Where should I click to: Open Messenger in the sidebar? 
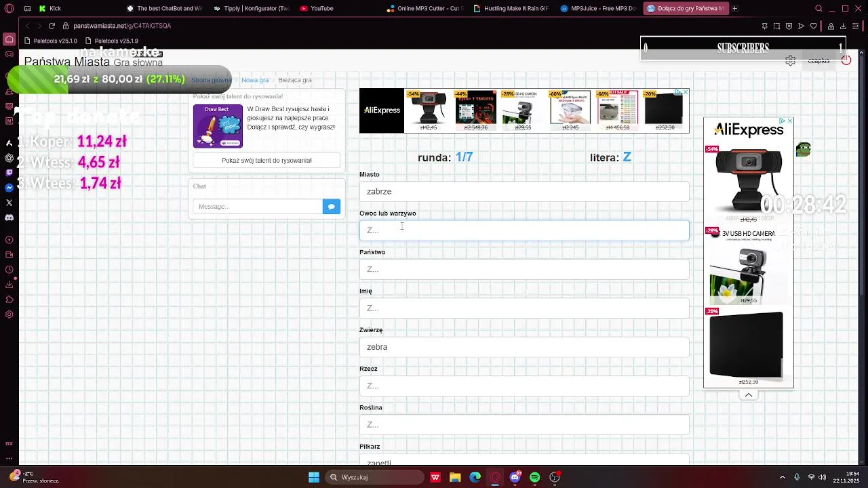[9, 188]
